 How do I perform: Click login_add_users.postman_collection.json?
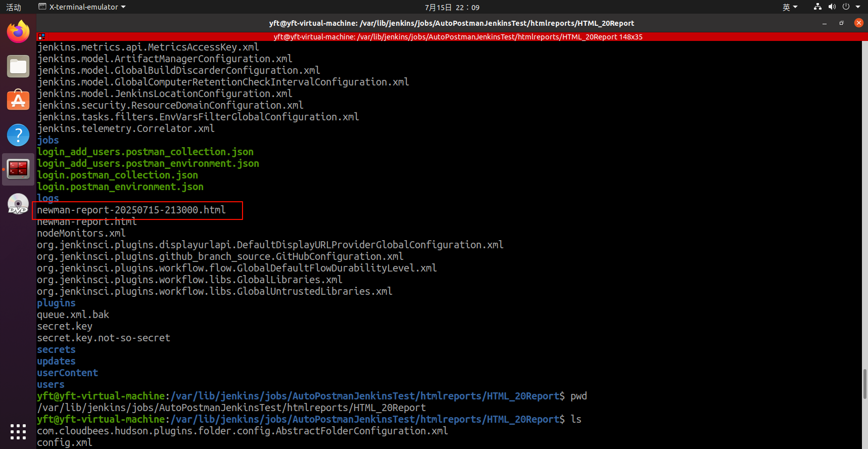(146, 152)
